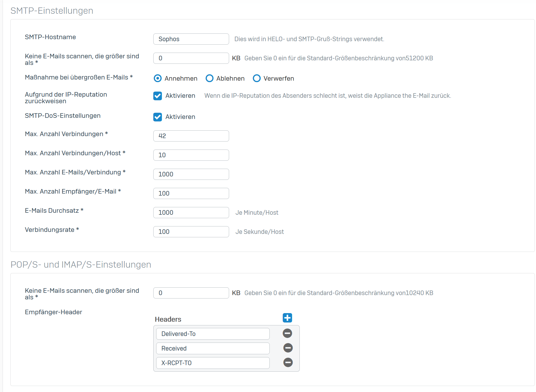Edit the Max. Anzahl Verbindungen field
Viewport: 536px width, 392px height.
[191, 136]
